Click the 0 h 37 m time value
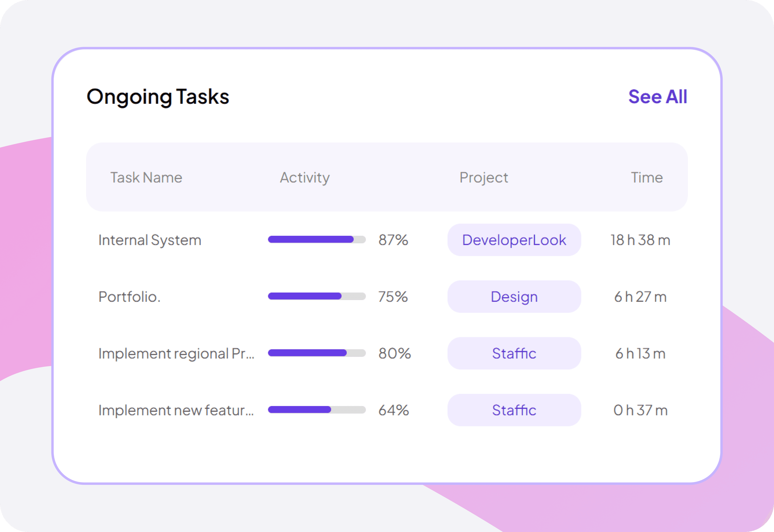Viewport: 774px width, 532px height. tap(640, 410)
